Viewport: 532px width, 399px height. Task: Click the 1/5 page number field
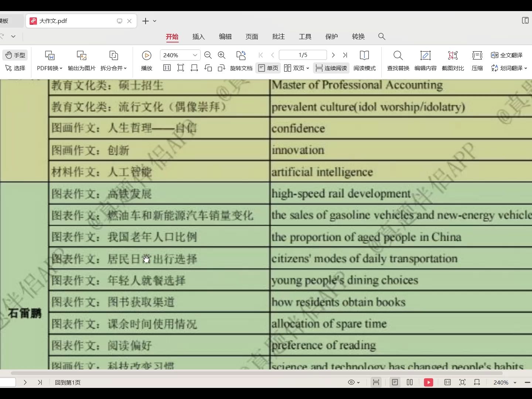[x=303, y=55]
